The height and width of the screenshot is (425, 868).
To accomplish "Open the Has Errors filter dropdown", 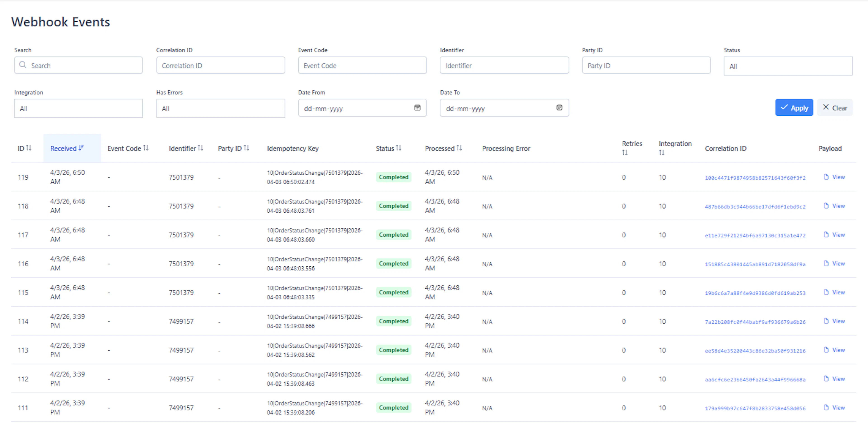I will (x=220, y=108).
